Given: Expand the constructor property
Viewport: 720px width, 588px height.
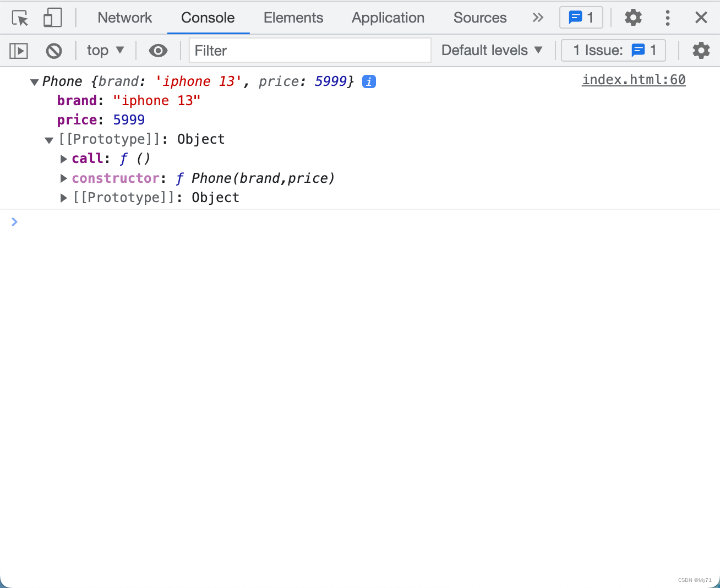Looking at the screenshot, I should (64, 178).
